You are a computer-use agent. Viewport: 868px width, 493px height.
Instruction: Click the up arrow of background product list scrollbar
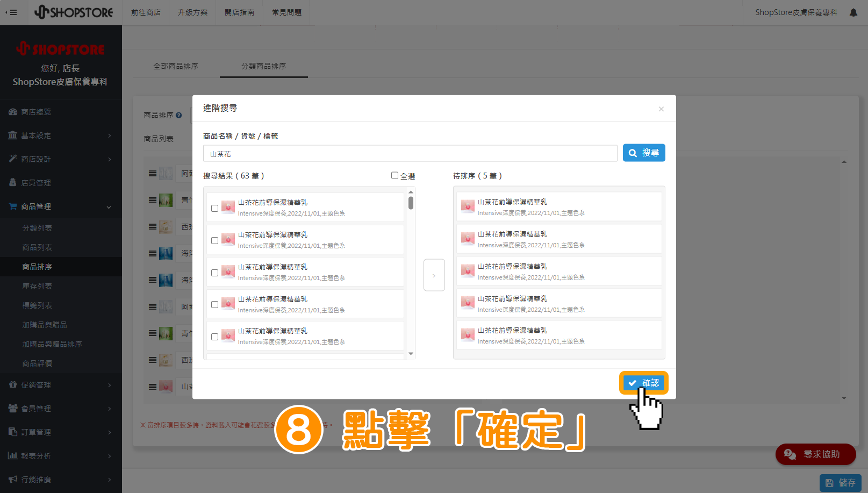[x=844, y=162]
